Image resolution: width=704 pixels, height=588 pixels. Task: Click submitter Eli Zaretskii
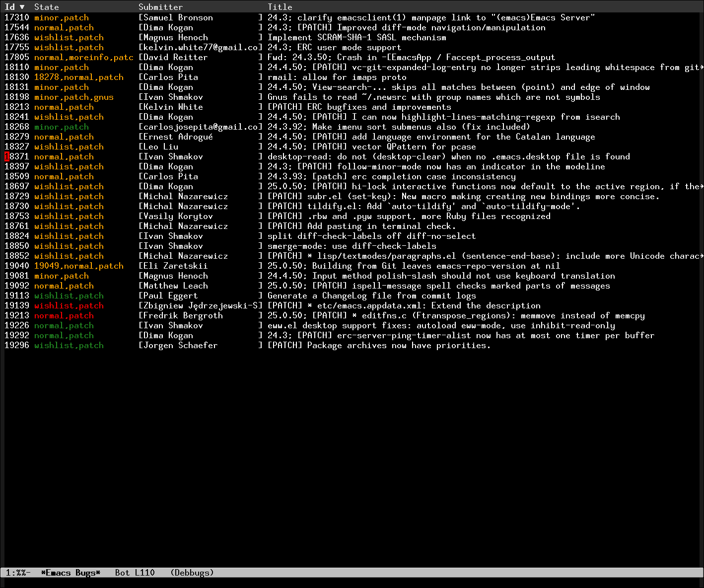click(x=176, y=266)
